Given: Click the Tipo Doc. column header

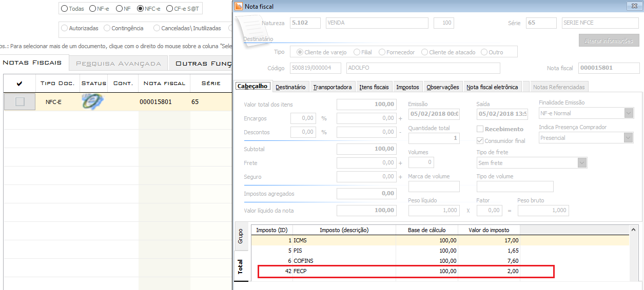Looking at the screenshot, I should tap(57, 83).
